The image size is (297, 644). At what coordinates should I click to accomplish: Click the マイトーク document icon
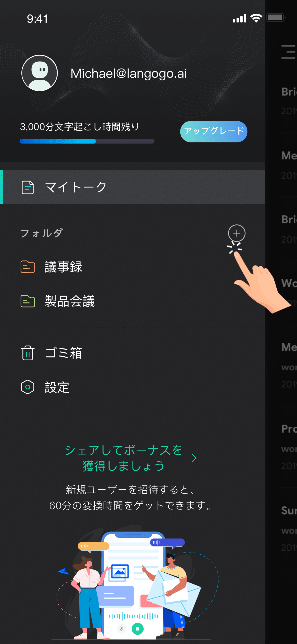coord(28,187)
